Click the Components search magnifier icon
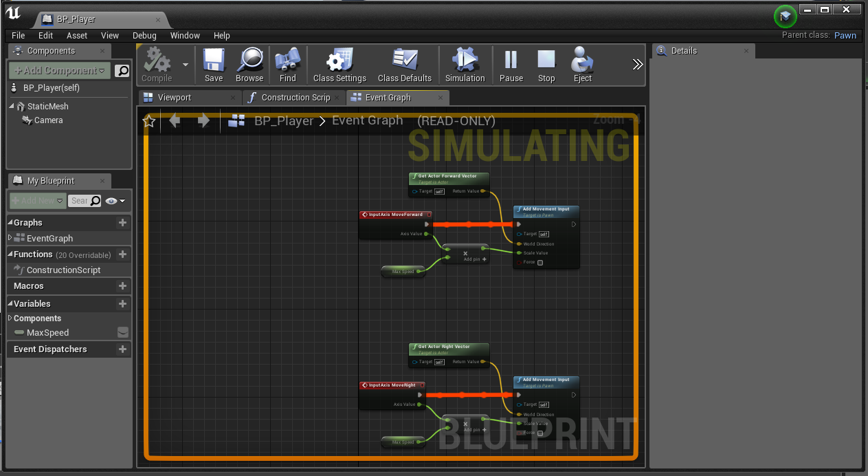Image resolution: width=868 pixels, height=476 pixels. (122, 70)
